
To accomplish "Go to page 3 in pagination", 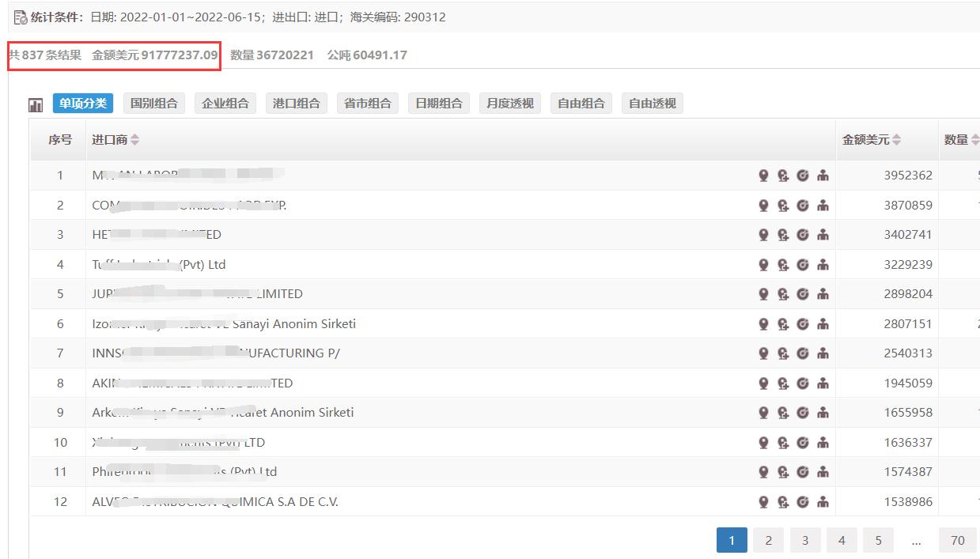I will coord(805,541).
